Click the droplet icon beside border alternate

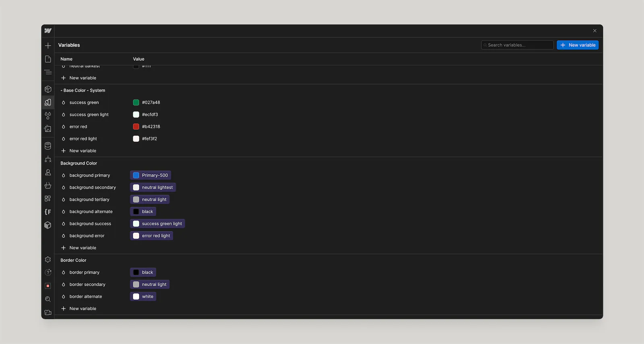(x=63, y=297)
